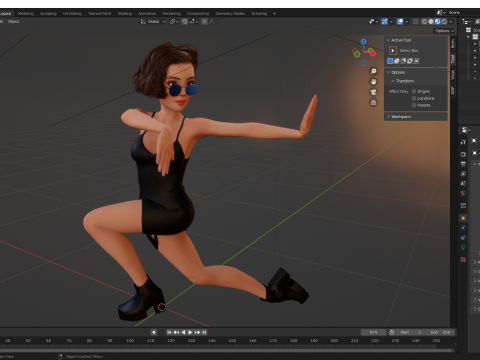Click the Start frame field in timeline

[x=411, y=332]
